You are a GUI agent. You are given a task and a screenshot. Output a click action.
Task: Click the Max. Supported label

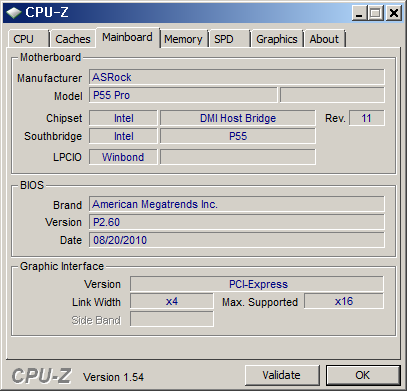pos(260,302)
